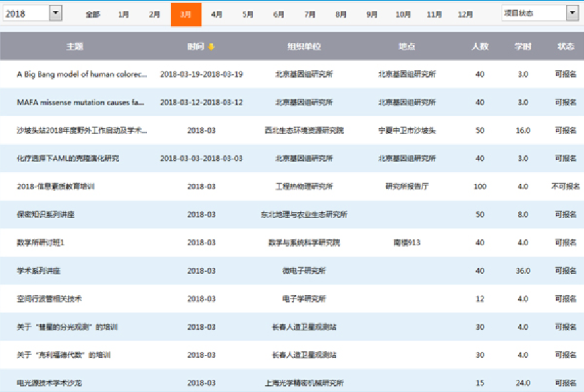Click the 主题 column header
This screenshot has height=392, width=584.
[x=74, y=47]
